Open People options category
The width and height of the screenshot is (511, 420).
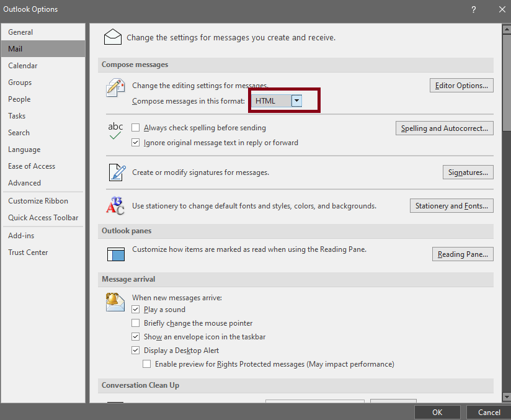(43, 99)
